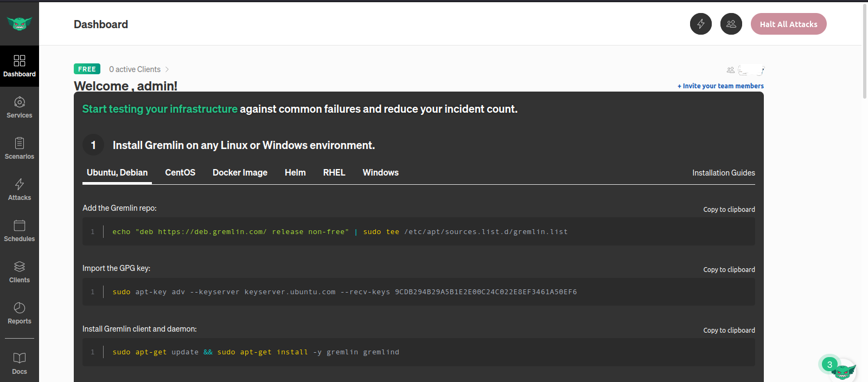Switch to the Docker Image tab
This screenshot has width=868, height=382.
tap(240, 172)
